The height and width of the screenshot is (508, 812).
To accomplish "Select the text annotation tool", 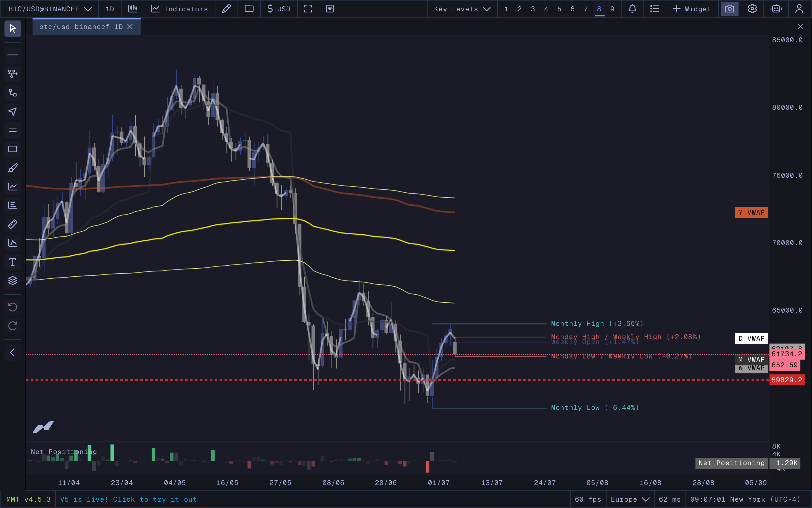I will pyautogui.click(x=13, y=262).
